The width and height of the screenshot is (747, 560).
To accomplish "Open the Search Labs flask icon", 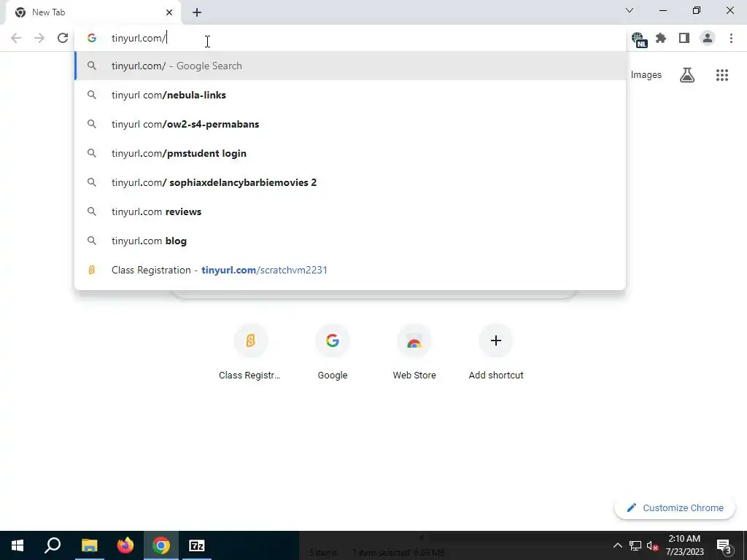I will tap(687, 75).
